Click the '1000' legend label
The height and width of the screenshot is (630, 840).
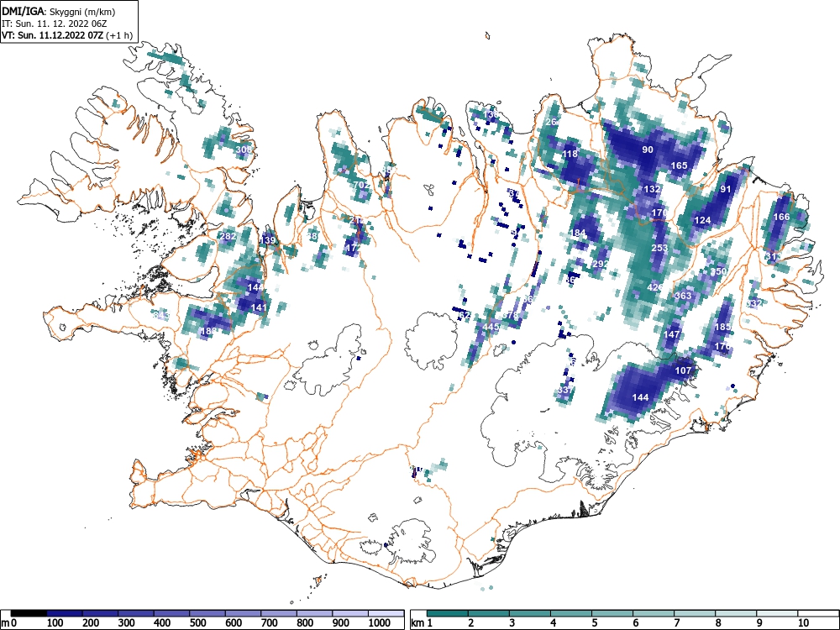coord(380,623)
